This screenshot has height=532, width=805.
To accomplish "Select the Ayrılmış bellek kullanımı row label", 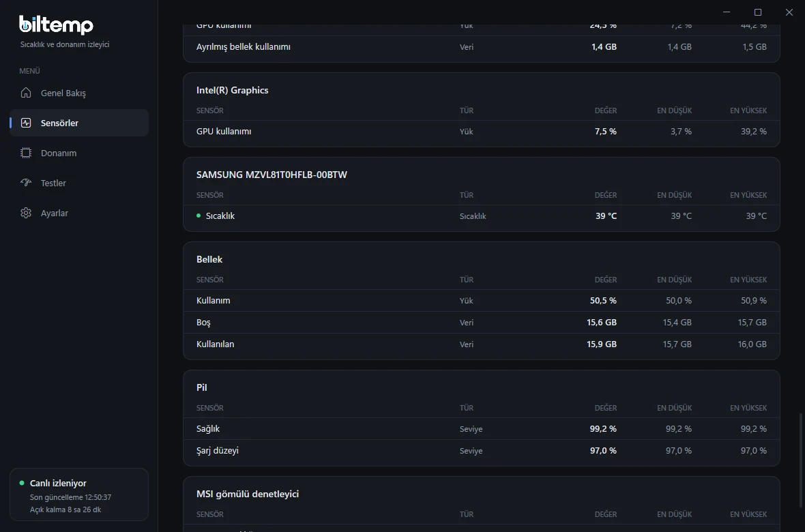I will click(x=244, y=47).
